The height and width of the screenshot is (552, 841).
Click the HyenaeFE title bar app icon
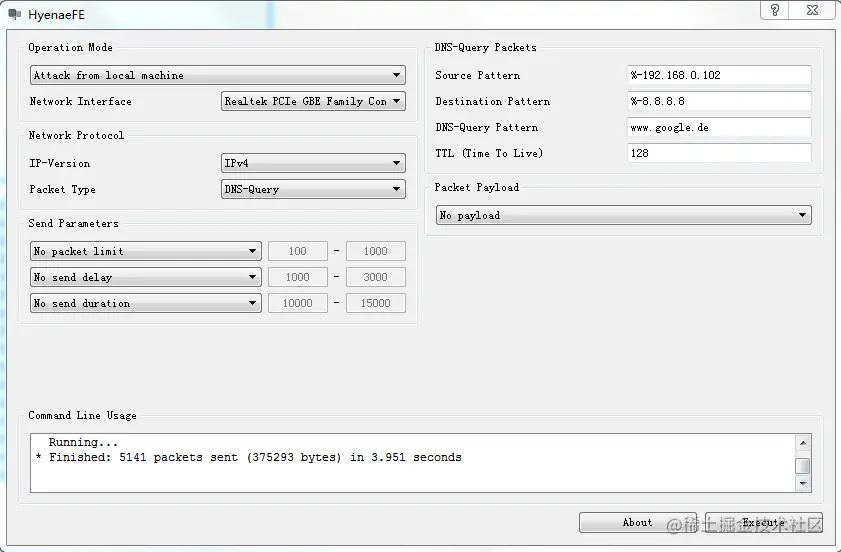14,14
